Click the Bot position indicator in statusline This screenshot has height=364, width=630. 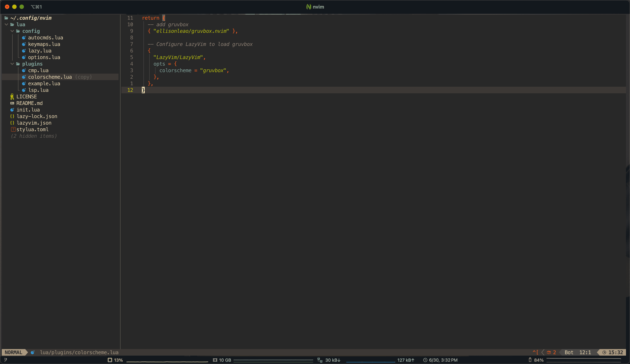(x=569, y=352)
